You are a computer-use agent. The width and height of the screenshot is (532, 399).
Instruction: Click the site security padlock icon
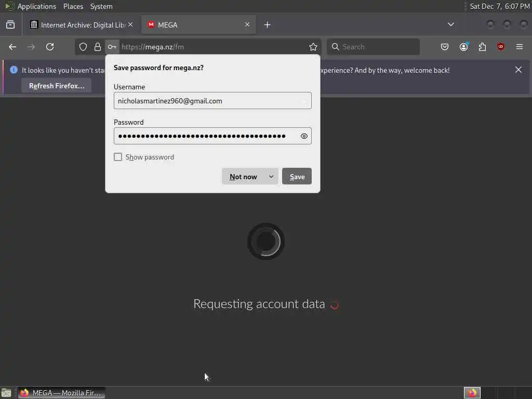(98, 47)
